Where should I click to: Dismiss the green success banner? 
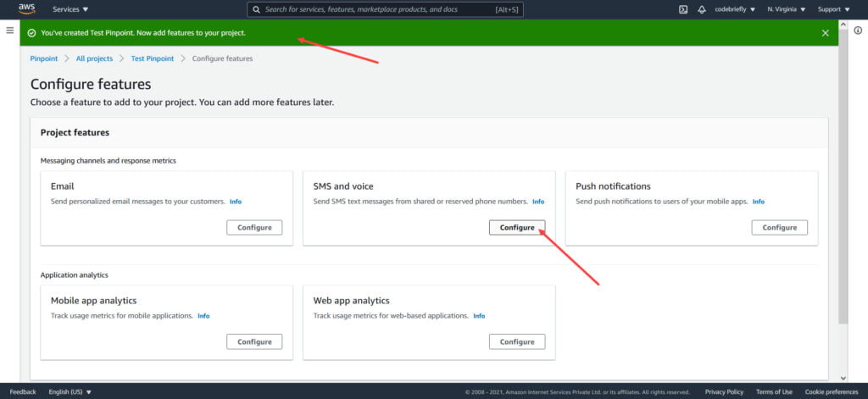coord(826,33)
